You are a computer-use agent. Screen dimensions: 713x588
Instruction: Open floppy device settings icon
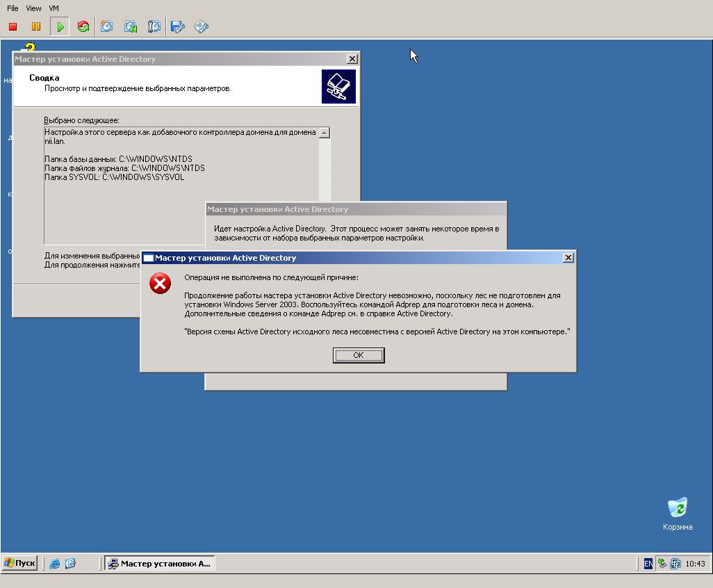(x=177, y=27)
